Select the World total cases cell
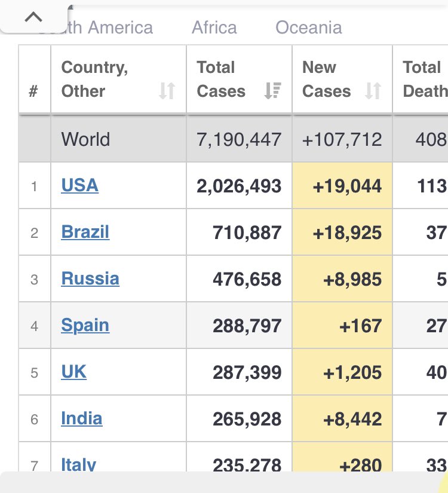 pyautogui.click(x=240, y=139)
